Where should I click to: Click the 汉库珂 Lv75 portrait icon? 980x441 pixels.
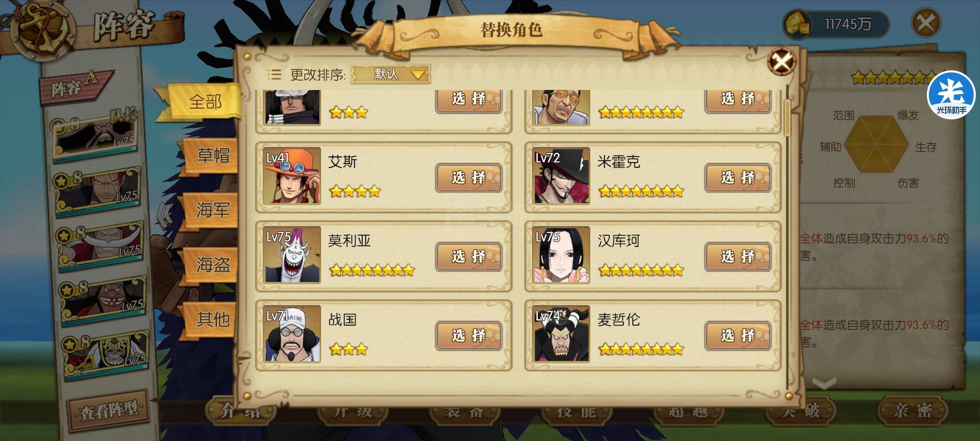[x=561, y=255]
